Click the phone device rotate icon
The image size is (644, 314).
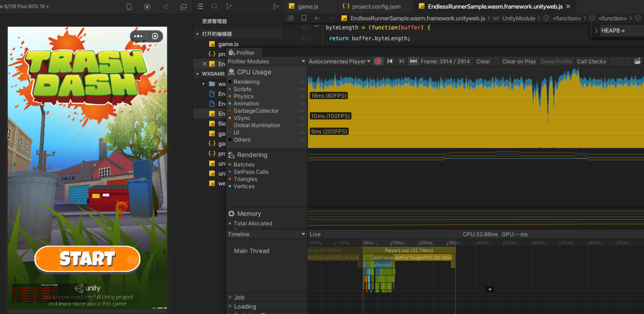click(x=129, y=7)
